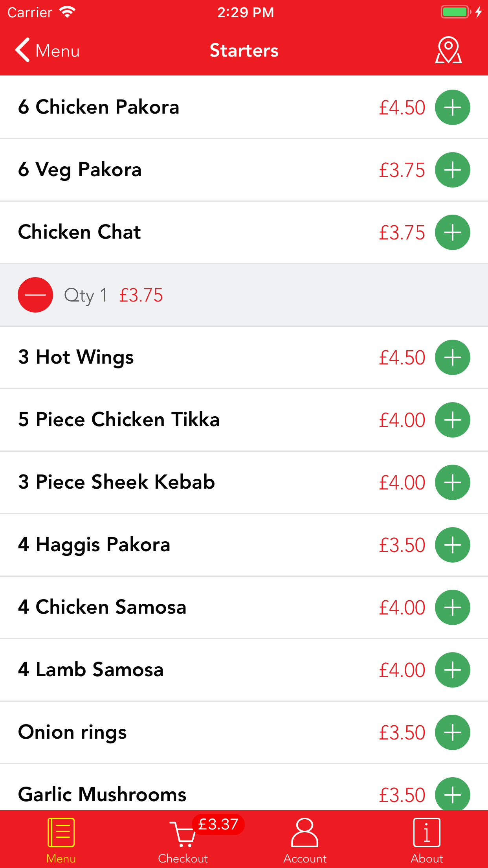
Task: Add 5 Piece Chicken Tikka
Action: tap(452, 420)
